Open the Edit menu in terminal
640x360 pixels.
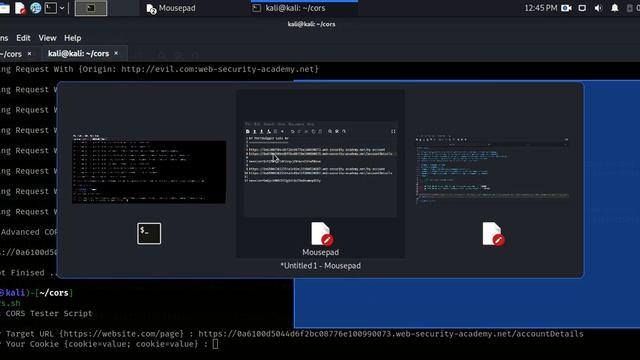pos(23,38)
